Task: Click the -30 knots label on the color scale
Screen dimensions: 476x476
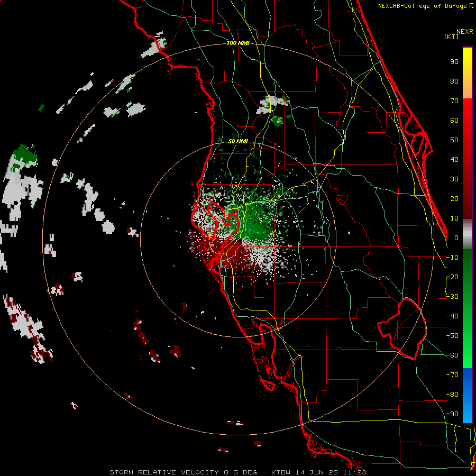Action: click(x=452, y=297)
